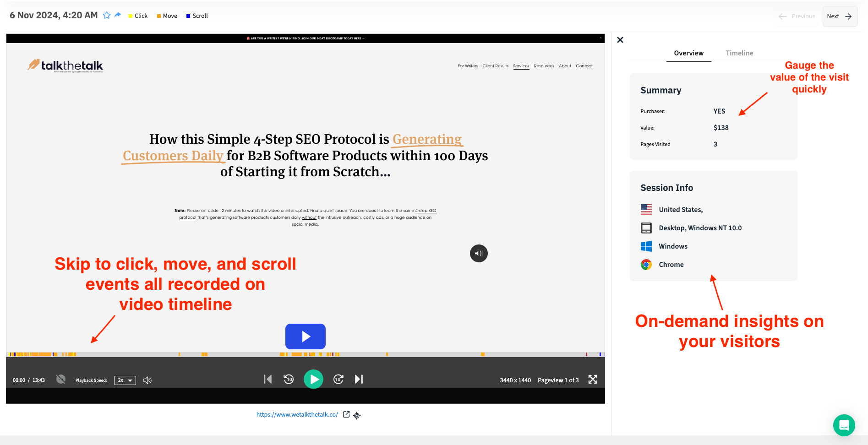Viewport: 868px width, 445px height.
Task: Go to the Previous recording
Action: [x=797, y=16]
